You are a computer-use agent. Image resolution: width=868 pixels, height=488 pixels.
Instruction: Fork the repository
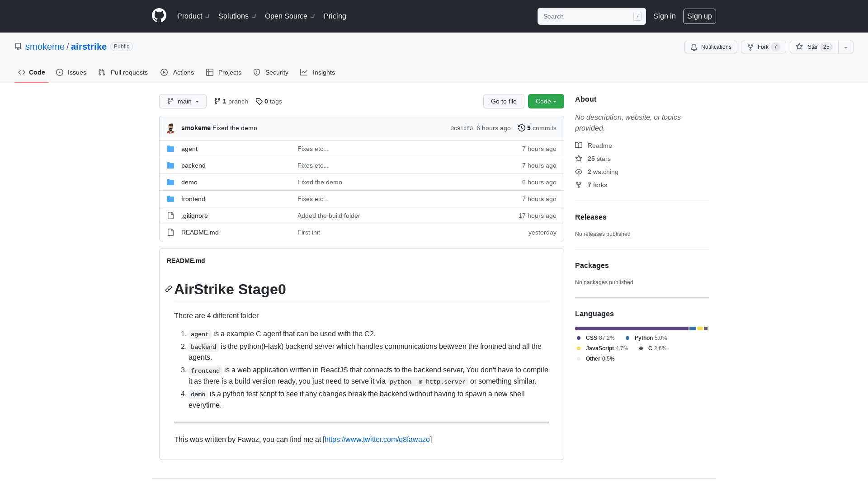[x=763, y=47]
